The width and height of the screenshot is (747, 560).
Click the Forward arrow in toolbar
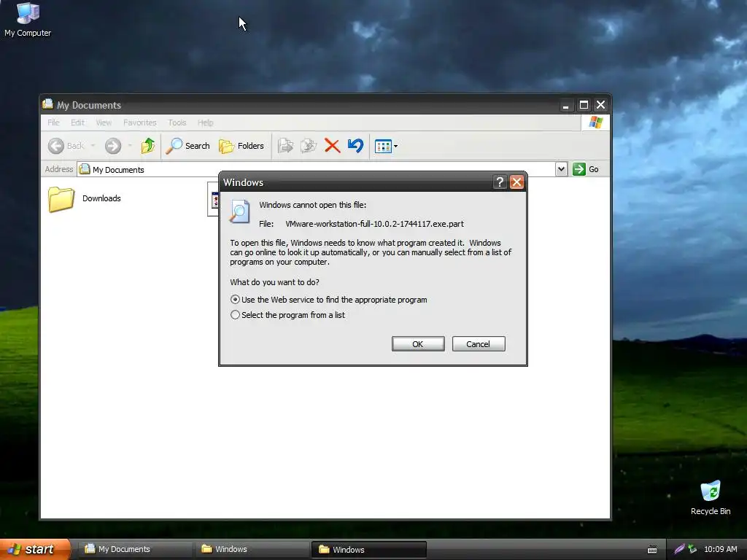click(113, 146)
